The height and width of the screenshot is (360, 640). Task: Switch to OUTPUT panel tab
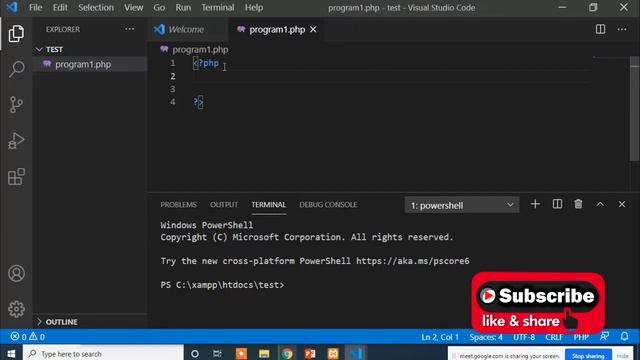(x=224, y=204)
